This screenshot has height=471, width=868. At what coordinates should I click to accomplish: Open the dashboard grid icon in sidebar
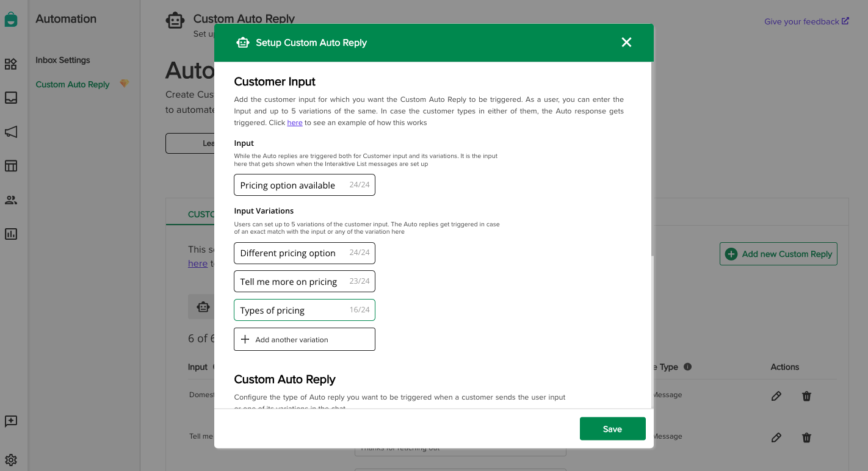11,64
